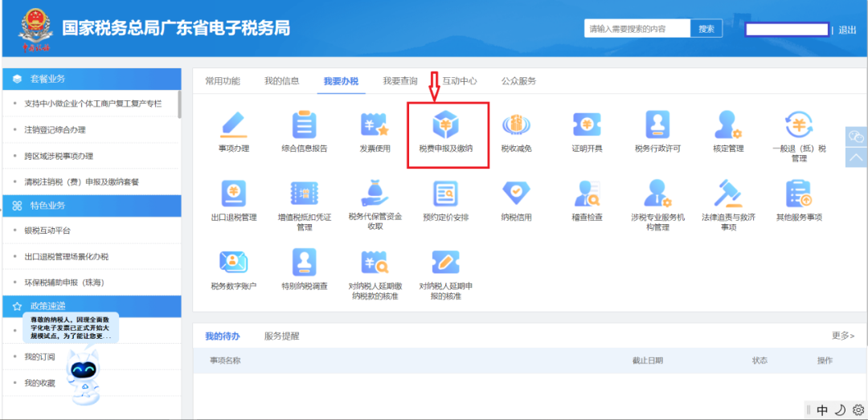Click the 搜索 button
The width and height of the screenshot is (868, 420).
(x=706, y=29)
